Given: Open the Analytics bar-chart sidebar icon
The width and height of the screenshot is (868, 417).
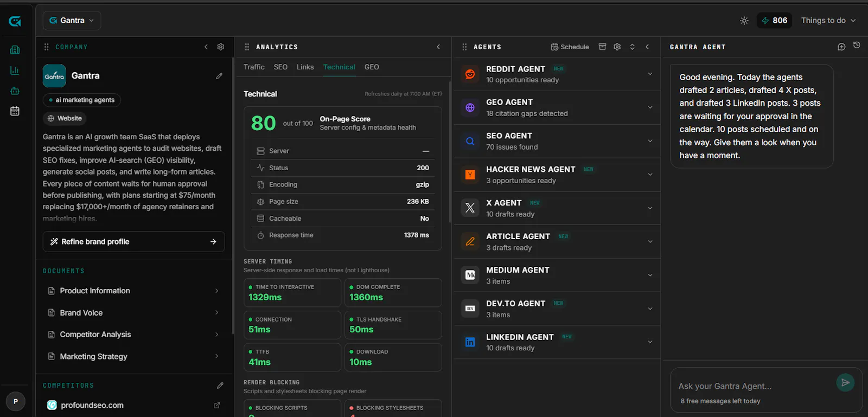Looking at the screenshot, I should coord(15,70).
